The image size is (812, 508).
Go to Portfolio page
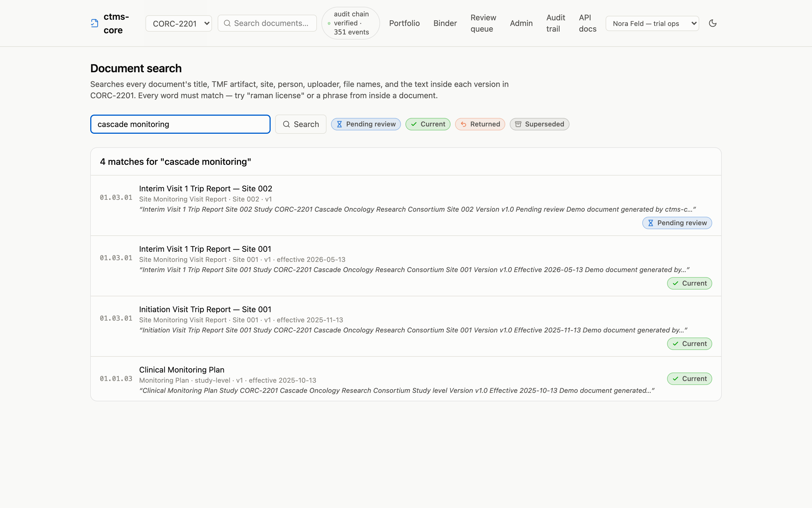point(404,23)
